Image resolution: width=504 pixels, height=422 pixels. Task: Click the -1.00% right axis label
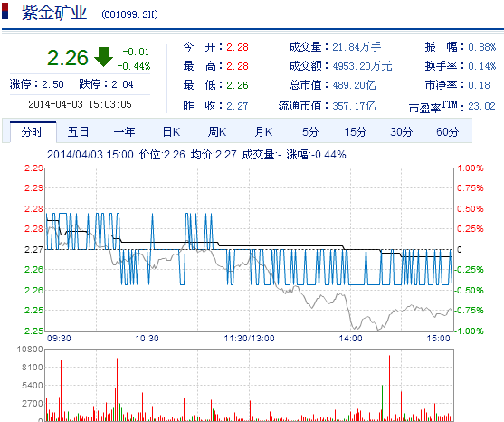pyautogui.click(x=469, y=331)
